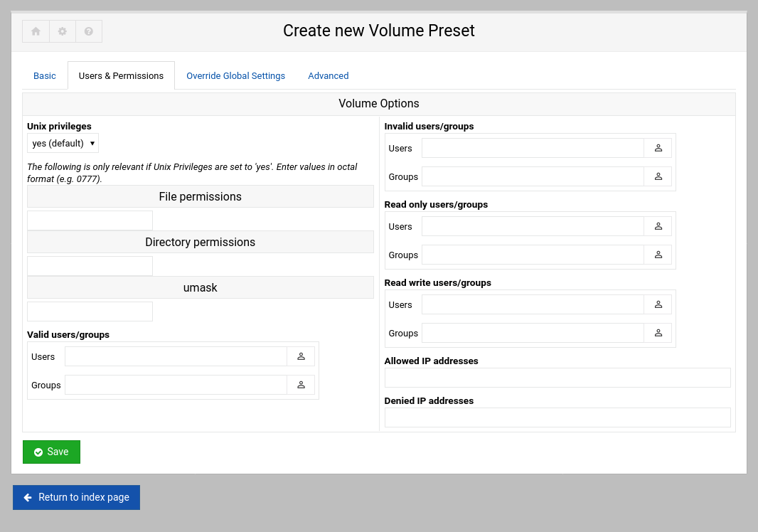The image size is (758, 532).
Task: Click the help question mark icon
Action: 88,31
